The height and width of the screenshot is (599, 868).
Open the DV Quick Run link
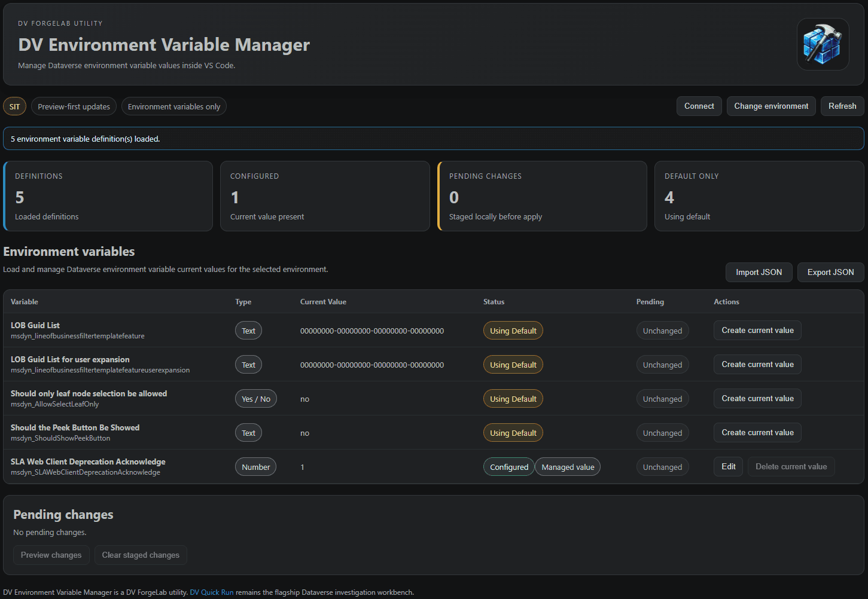tap(212, 592)
